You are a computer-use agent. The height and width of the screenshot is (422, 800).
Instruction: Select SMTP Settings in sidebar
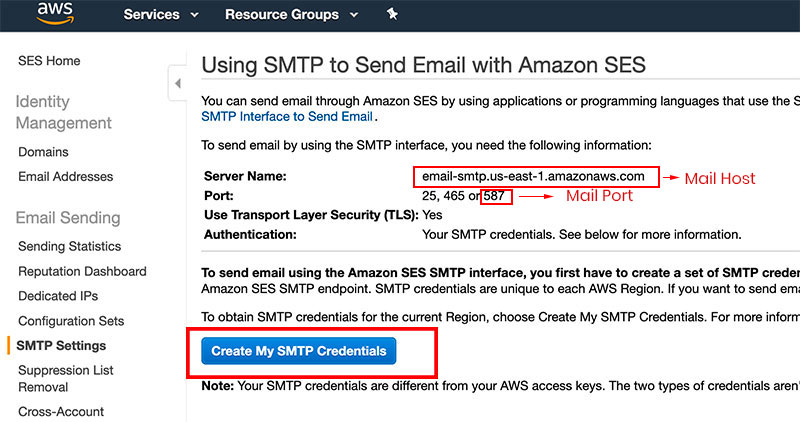point(61,346)
